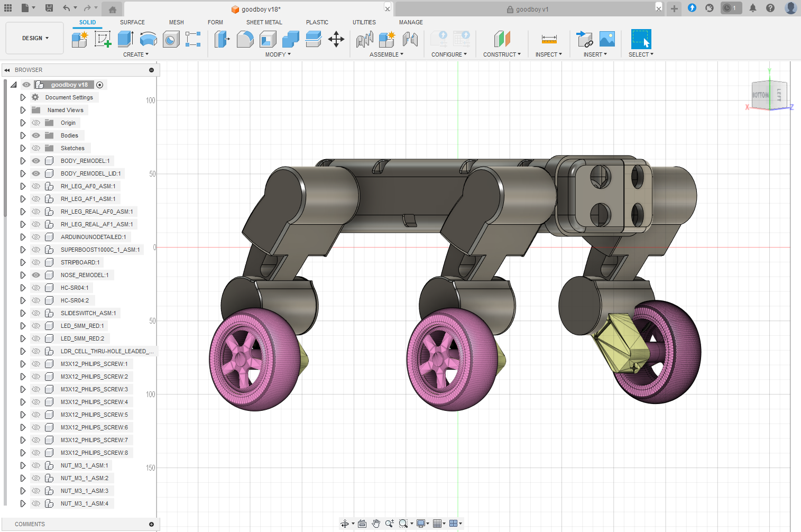
Task: Open the Data Panel grid icon
Action: (8, 8)
